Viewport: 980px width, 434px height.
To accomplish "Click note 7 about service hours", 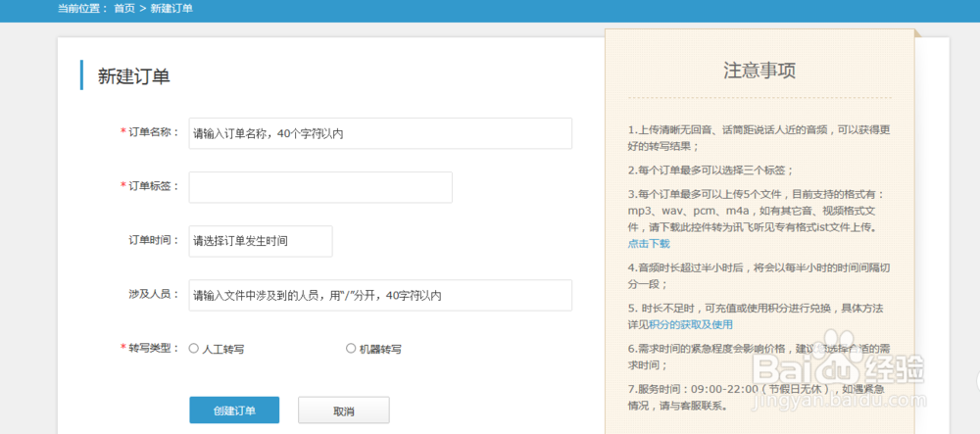I will pos(759,397).
